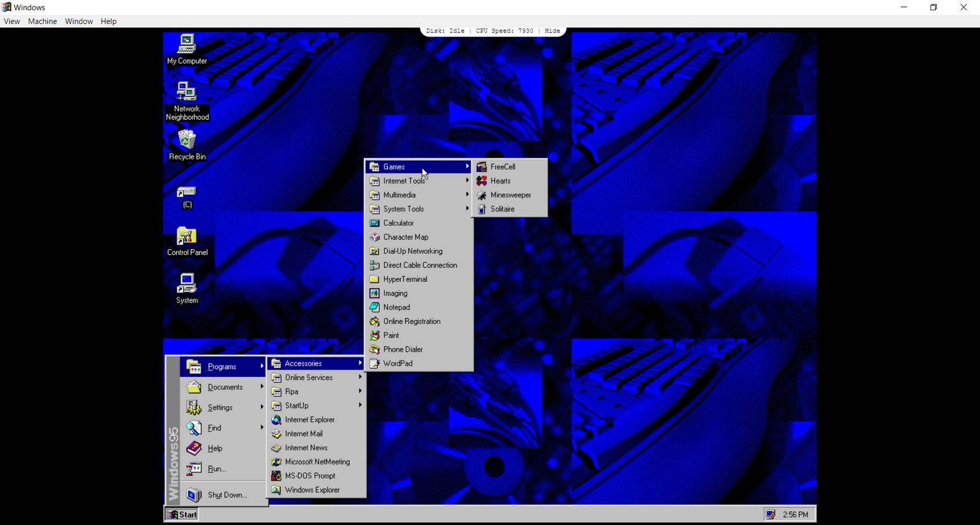Expand Programs in the Start menu

(223, 367)
